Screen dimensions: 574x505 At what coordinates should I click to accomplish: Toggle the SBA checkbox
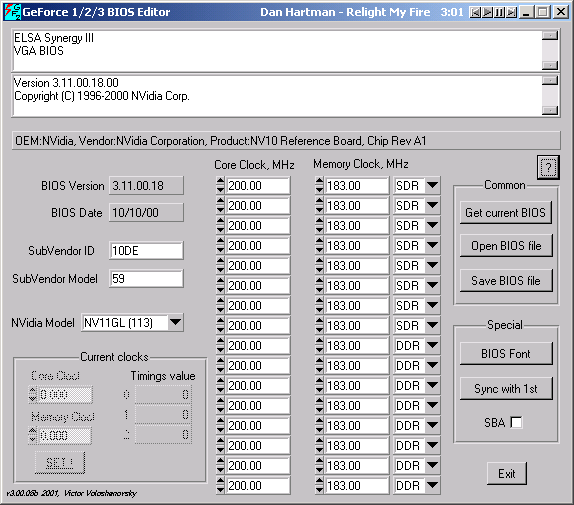point(516,422)
